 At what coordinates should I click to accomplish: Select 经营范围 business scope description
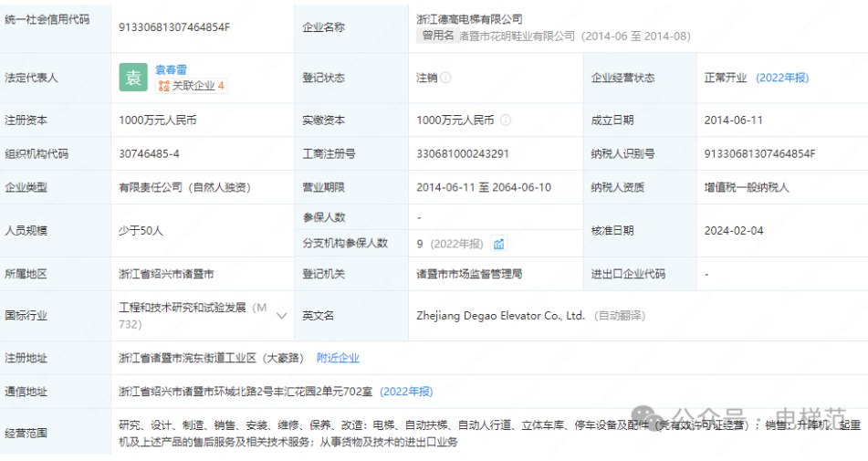pyautogui.click(x=490, y=434)
